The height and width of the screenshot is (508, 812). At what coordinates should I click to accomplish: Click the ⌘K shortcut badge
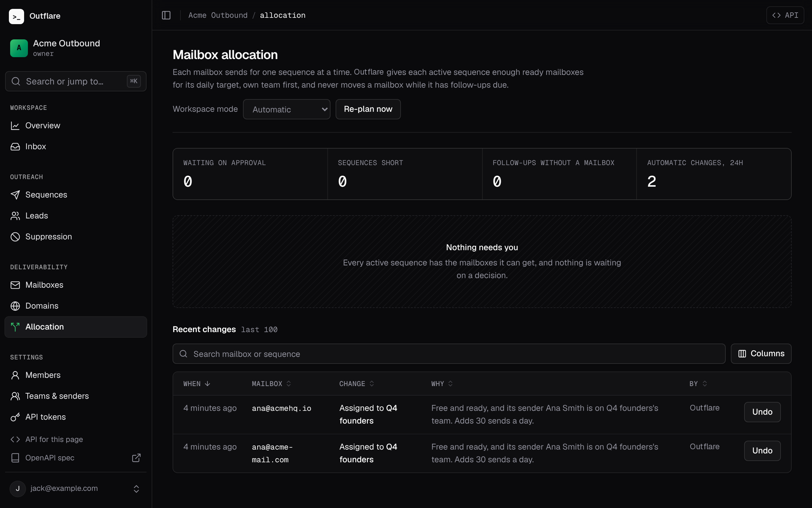pyautogui.click(x=134, y=81)
